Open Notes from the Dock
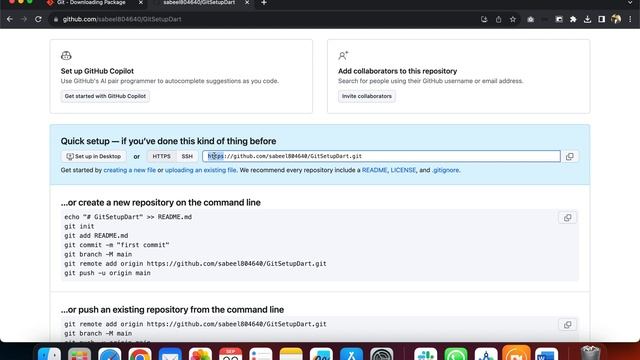The height and width of the screenshot is (360, 640). pos(291,354)
